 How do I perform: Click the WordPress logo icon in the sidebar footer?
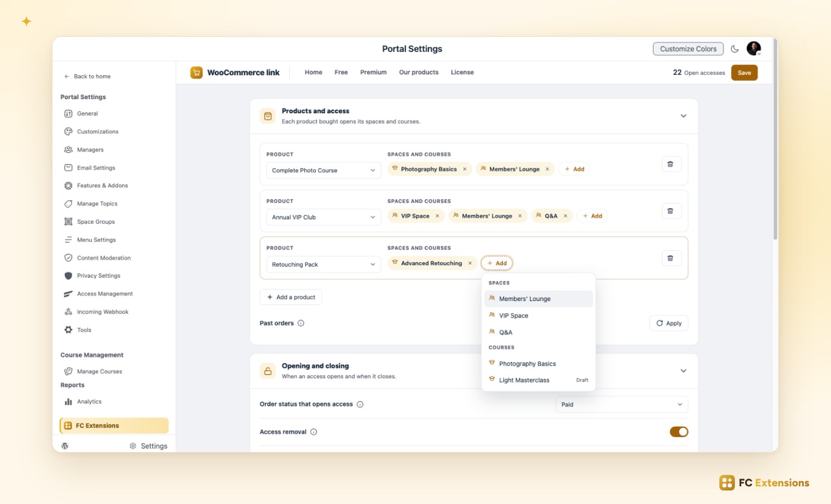65,446
